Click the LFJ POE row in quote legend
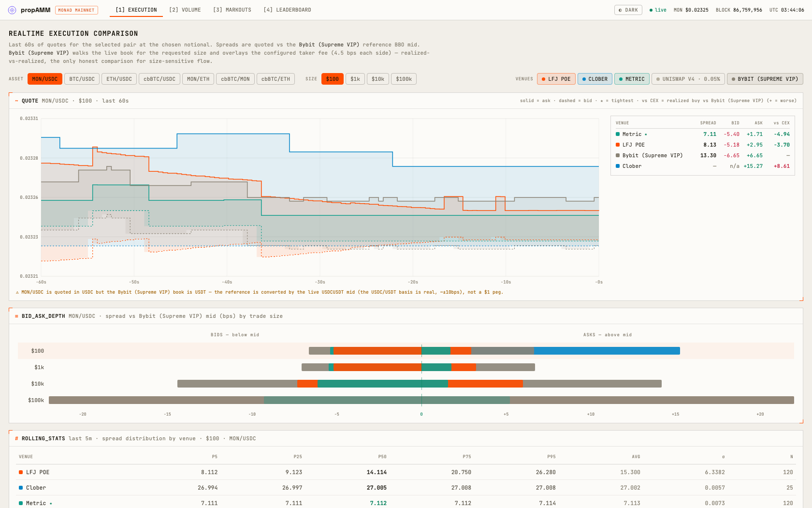 click(703, 145)
